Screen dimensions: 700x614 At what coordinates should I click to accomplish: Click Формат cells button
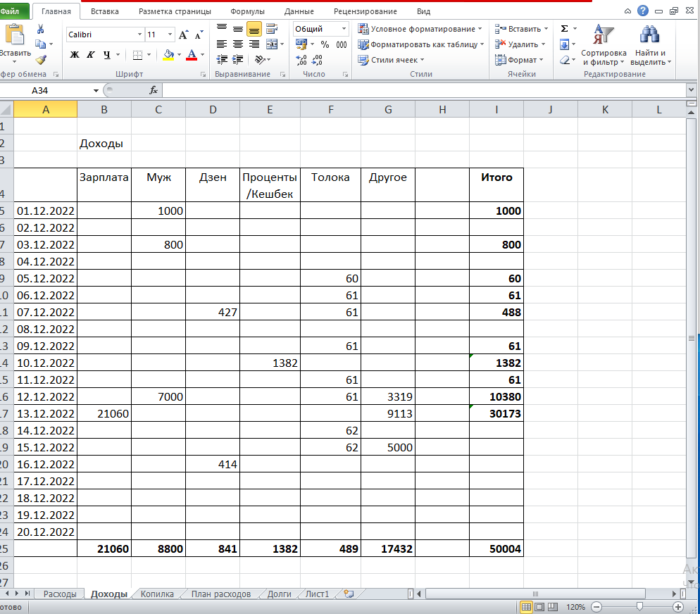click(519, 60)
